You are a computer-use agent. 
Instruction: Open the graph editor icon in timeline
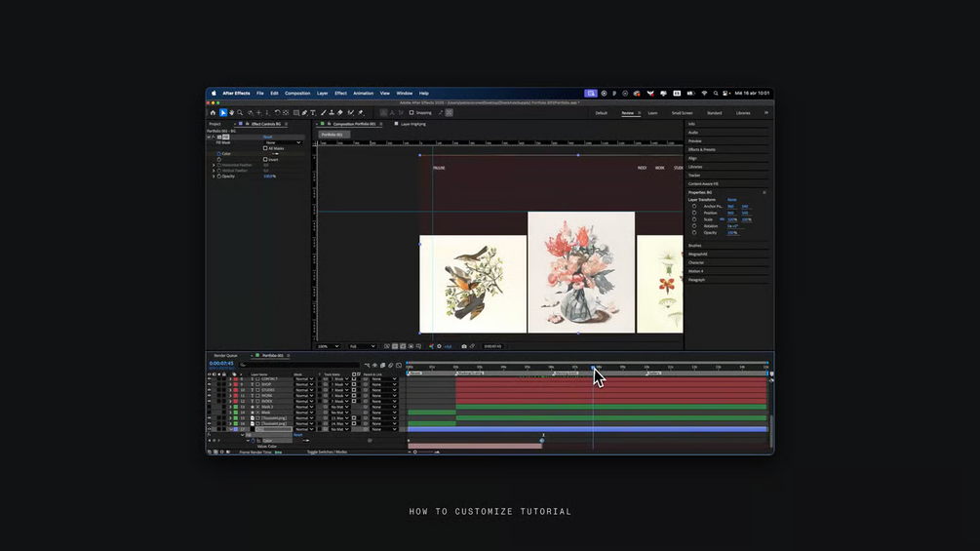coord(399,366)
